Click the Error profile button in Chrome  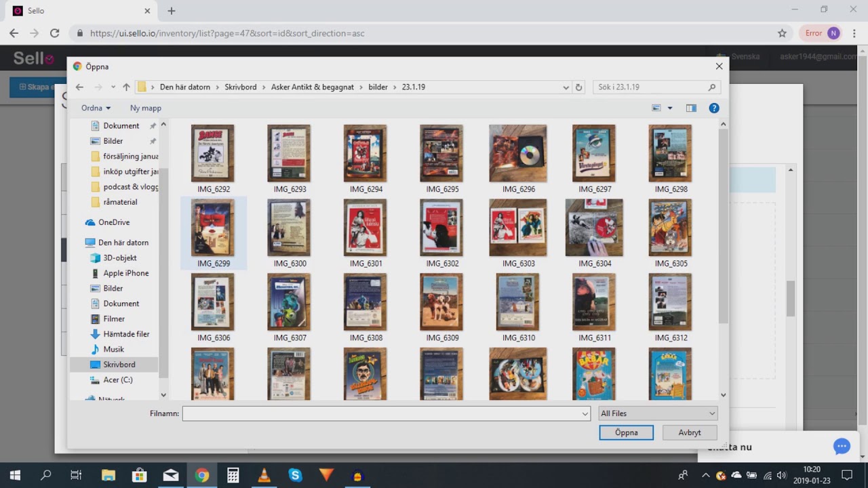pos(821,33)
